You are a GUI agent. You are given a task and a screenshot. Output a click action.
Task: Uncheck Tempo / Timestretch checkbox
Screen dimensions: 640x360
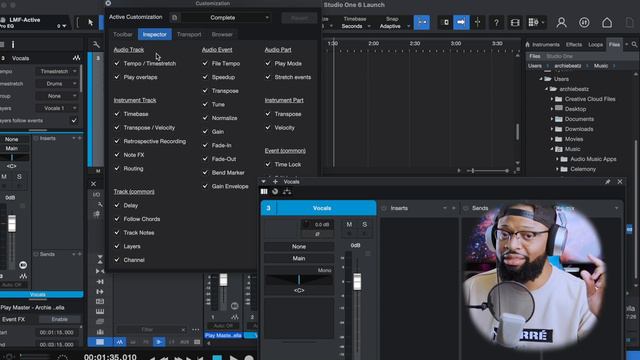coord(117,64)
